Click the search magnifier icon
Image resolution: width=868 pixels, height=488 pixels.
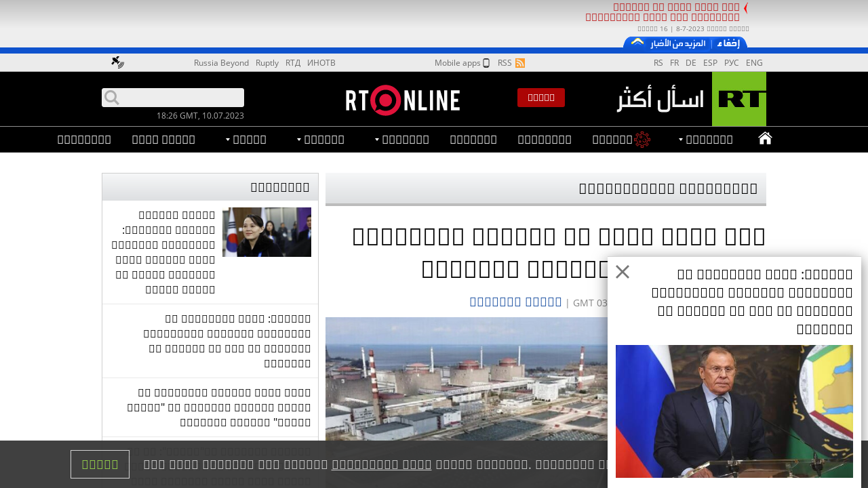tap(112, 98)
